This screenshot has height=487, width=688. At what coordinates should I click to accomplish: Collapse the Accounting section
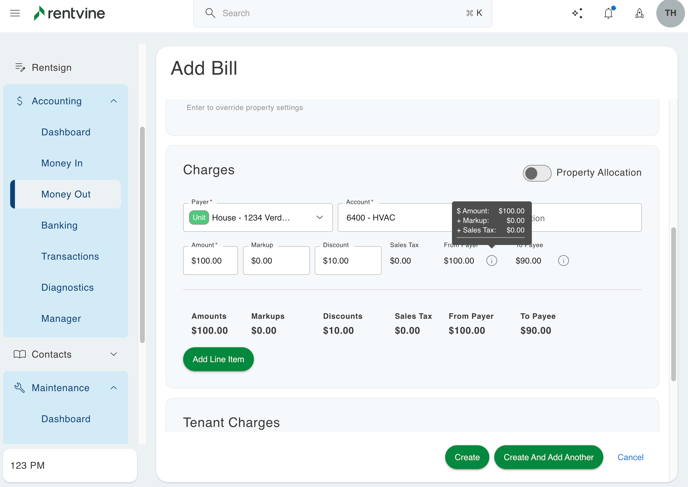point(113,101)
